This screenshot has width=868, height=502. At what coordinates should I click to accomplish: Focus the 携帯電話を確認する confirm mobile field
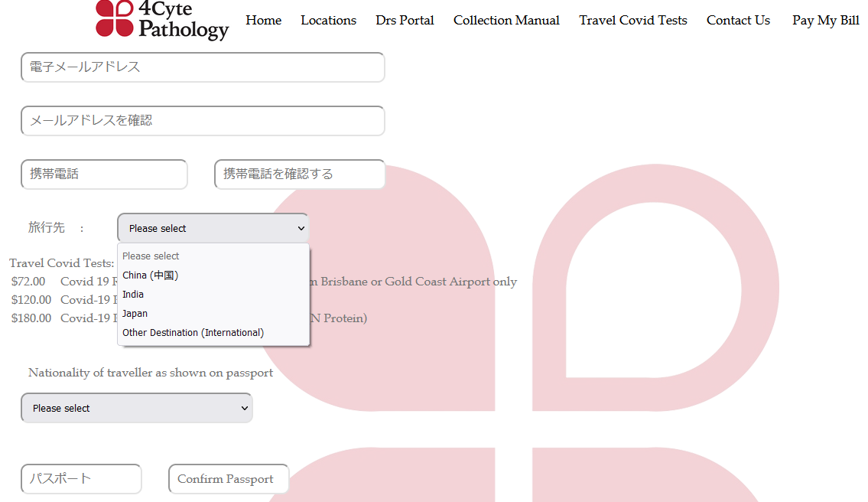pos(299,174)
